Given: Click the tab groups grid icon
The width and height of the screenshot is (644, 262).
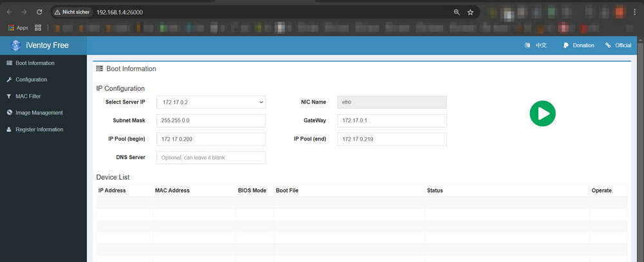Looking at the screenshot, I should point(38,28).
